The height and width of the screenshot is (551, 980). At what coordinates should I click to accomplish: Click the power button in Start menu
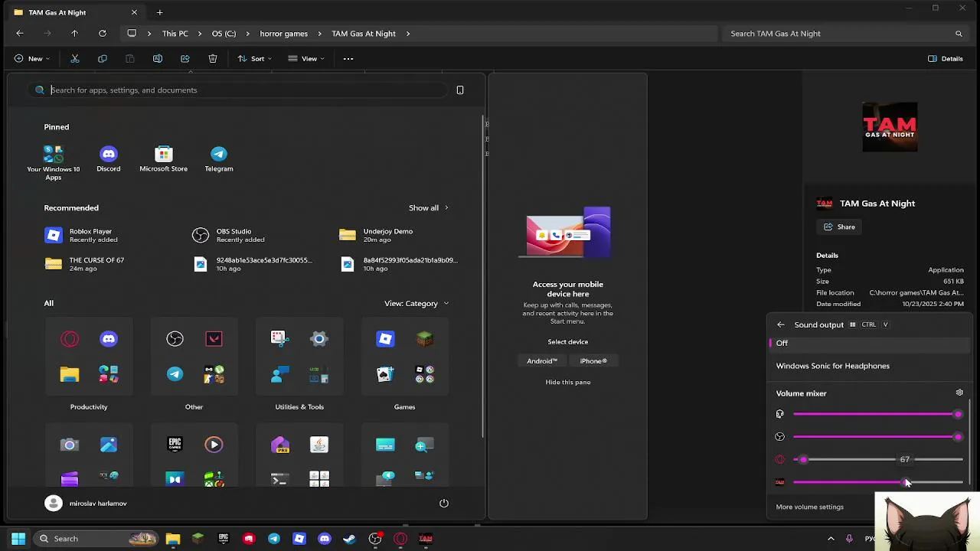point(443,504)
